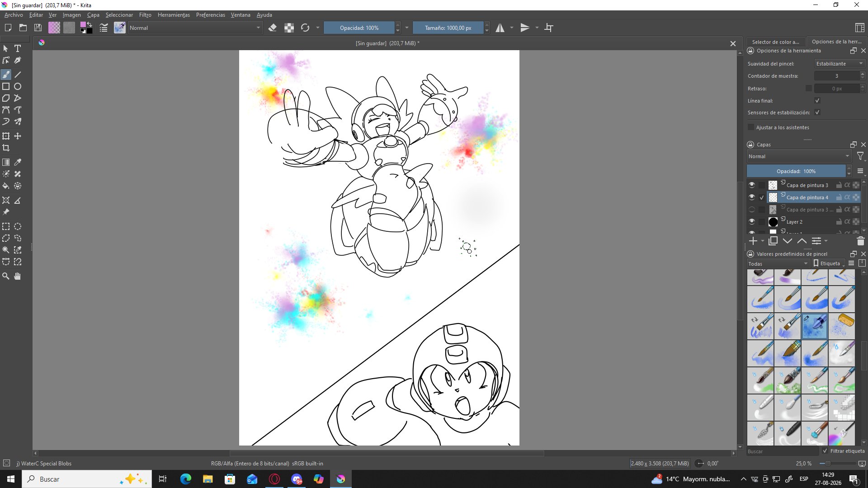Click the brush Tamaño size slider
The width and height of the screenshot is (868, 488).
(x=448, y=28)
